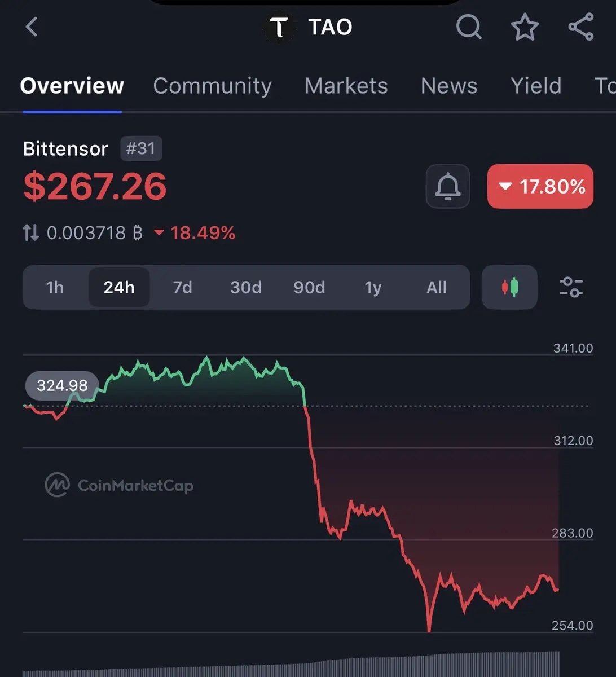Select the 1y chart range
Screen dimensions: 616x677
tap(373, 287)
